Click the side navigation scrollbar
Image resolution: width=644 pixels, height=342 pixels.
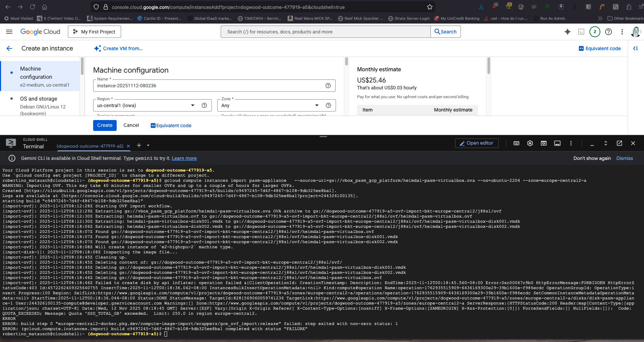[x=82, y=66]
